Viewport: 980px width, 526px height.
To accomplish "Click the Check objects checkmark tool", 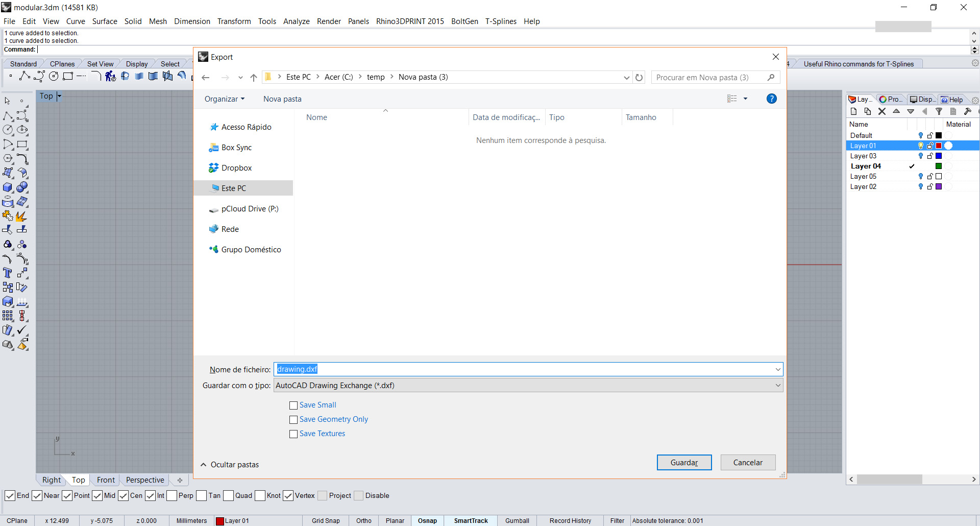I will pos(22,330).
